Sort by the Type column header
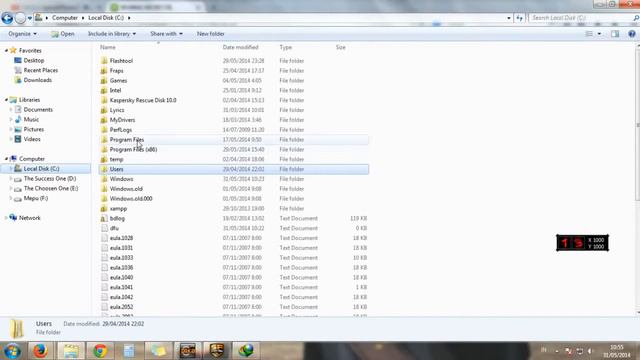This screenshot has height=360, width=640. pos(286,47)
